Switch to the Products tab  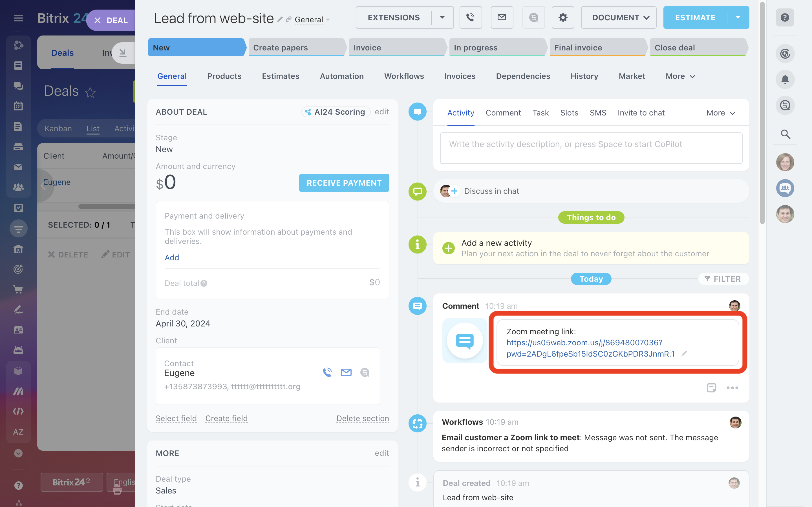[x=224, y=76]
